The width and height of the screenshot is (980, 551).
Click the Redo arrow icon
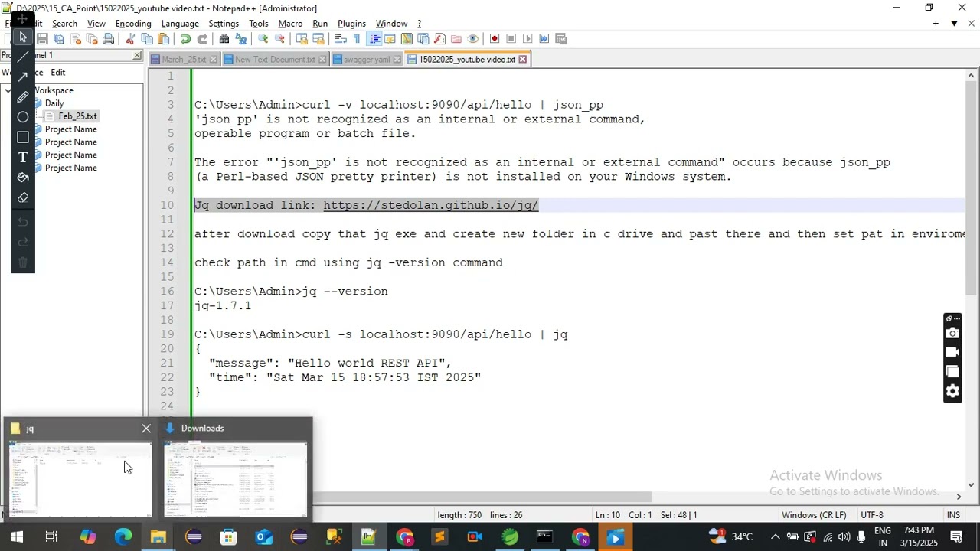pos(202,39)
